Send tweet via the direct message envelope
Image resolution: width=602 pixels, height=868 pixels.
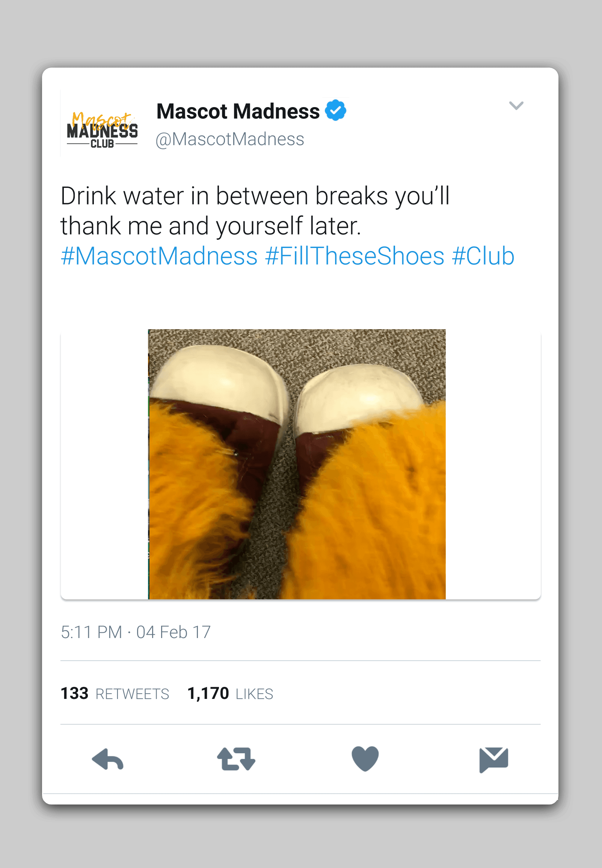point(493,759)
